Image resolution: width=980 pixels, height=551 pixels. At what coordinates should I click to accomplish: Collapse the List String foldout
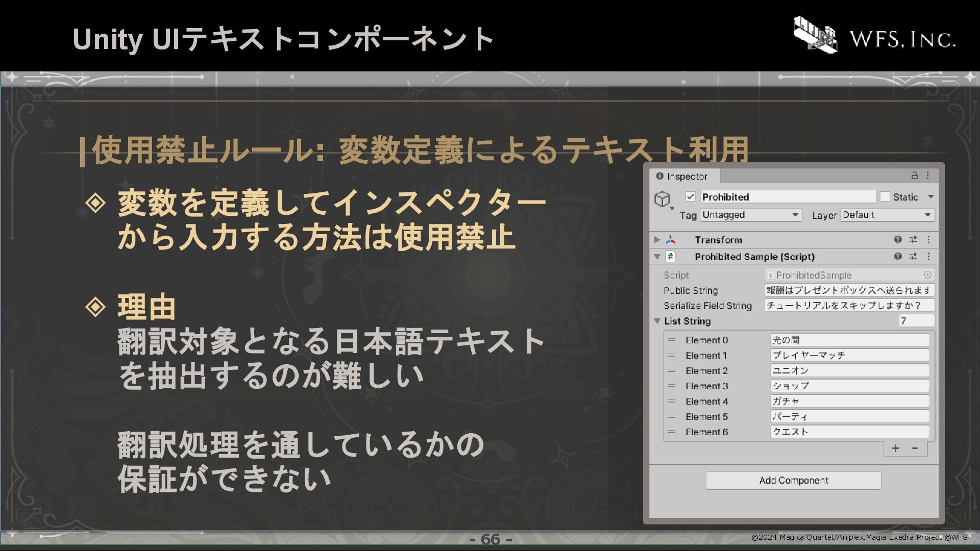coord(657,321)
